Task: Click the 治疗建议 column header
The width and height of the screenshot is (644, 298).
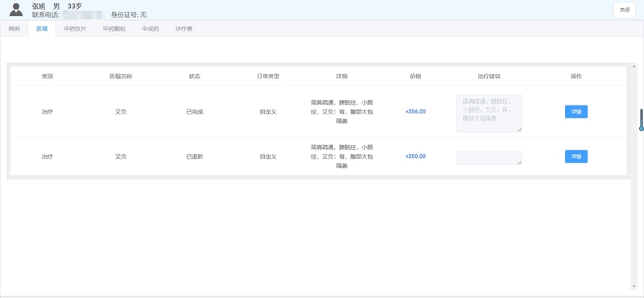Action: [489, 76]
